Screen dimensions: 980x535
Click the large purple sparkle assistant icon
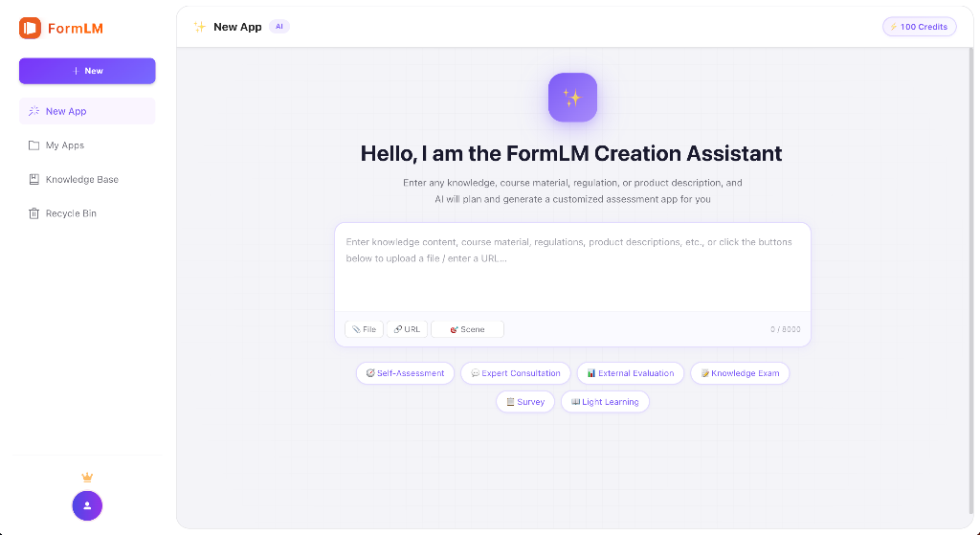[572, 98]
